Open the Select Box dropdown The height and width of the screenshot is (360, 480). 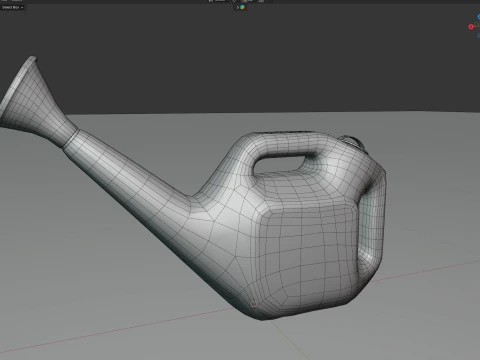pyautogui.click(x=12, y=7)
